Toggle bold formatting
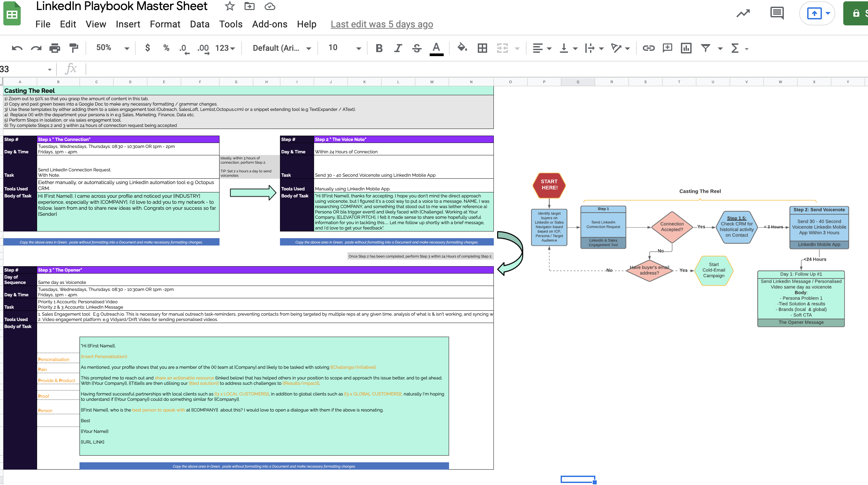The width and height of the screenshot is (868, 485). 379,48
